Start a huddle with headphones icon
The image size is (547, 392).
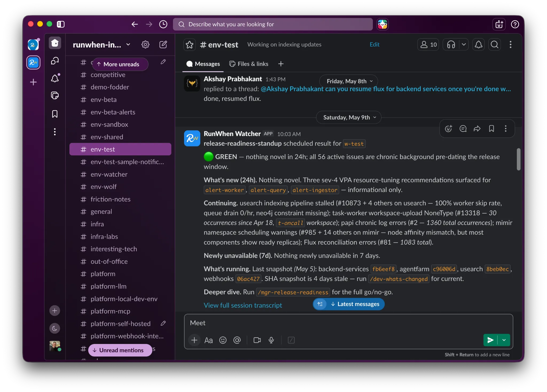coord(451,45)
